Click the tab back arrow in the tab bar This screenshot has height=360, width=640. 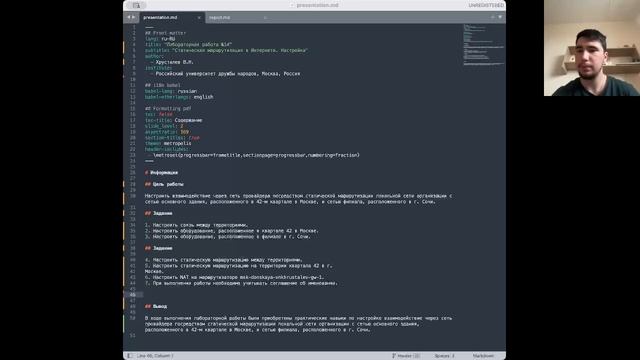(129, 17)
